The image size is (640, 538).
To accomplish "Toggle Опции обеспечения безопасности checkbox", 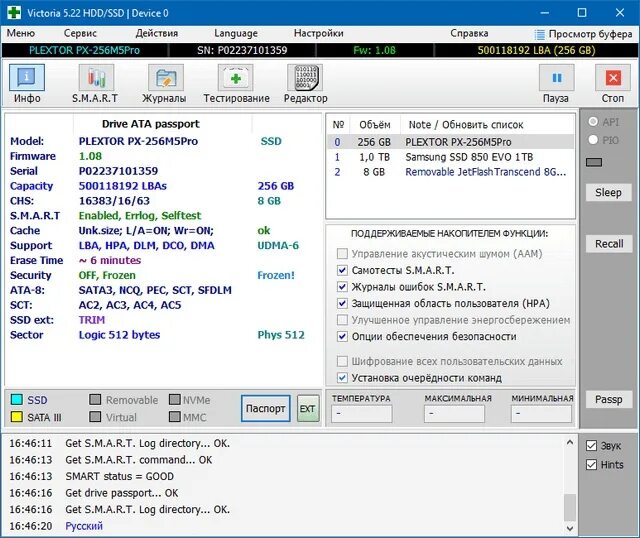I will (x=342, y=336).
